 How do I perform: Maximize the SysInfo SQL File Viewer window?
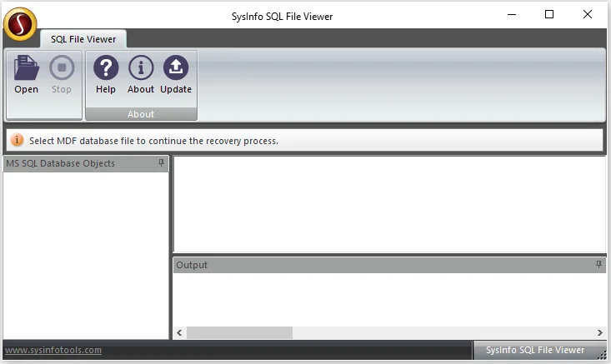click(549, 15)
